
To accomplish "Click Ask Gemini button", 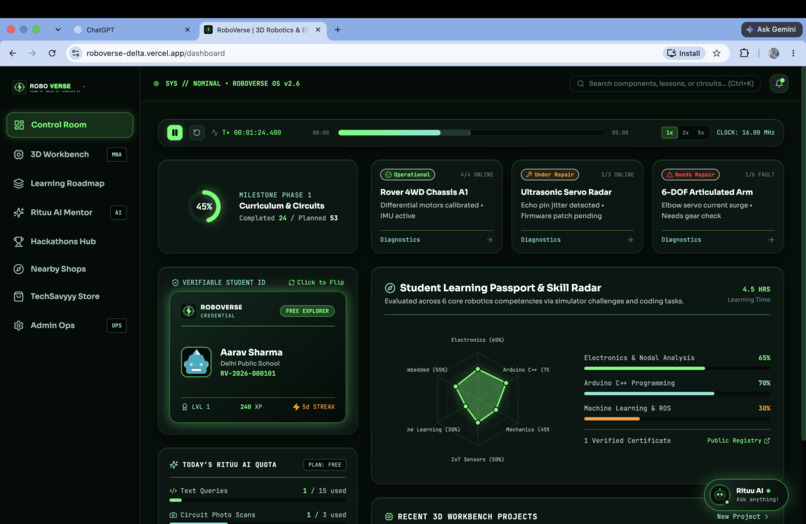I will (771, 29).
